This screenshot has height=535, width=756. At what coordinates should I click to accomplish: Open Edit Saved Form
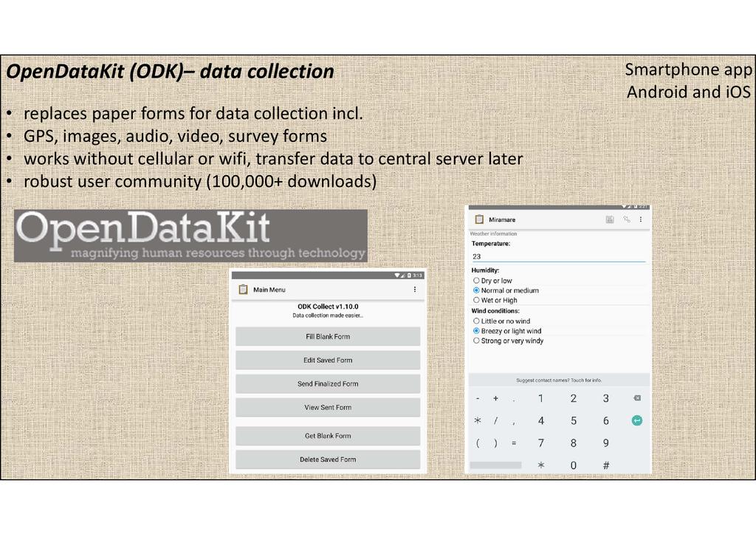click(328, 361)
